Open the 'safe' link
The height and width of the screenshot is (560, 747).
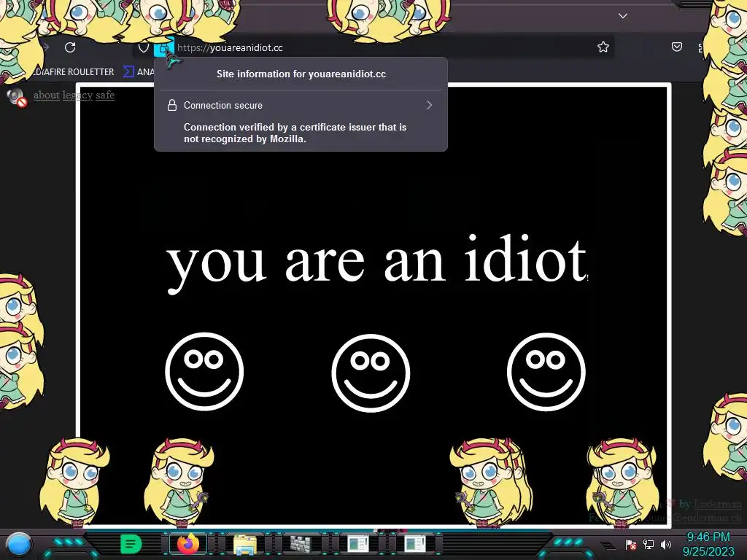[105, 95]
